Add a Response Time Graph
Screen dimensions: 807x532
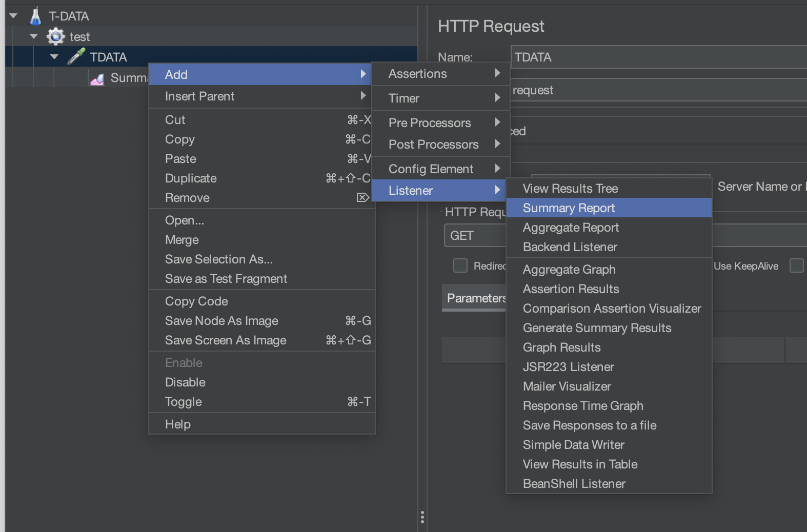point(609,406)
